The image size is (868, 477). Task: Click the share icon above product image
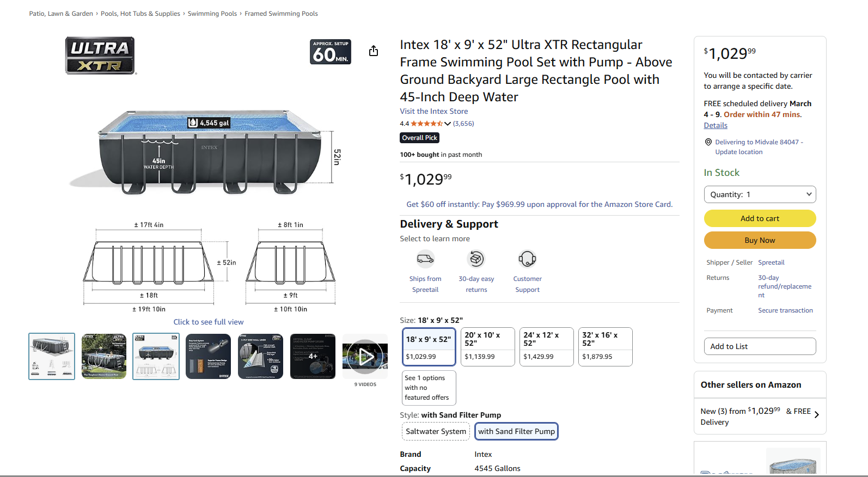click(x=373, y=51)
